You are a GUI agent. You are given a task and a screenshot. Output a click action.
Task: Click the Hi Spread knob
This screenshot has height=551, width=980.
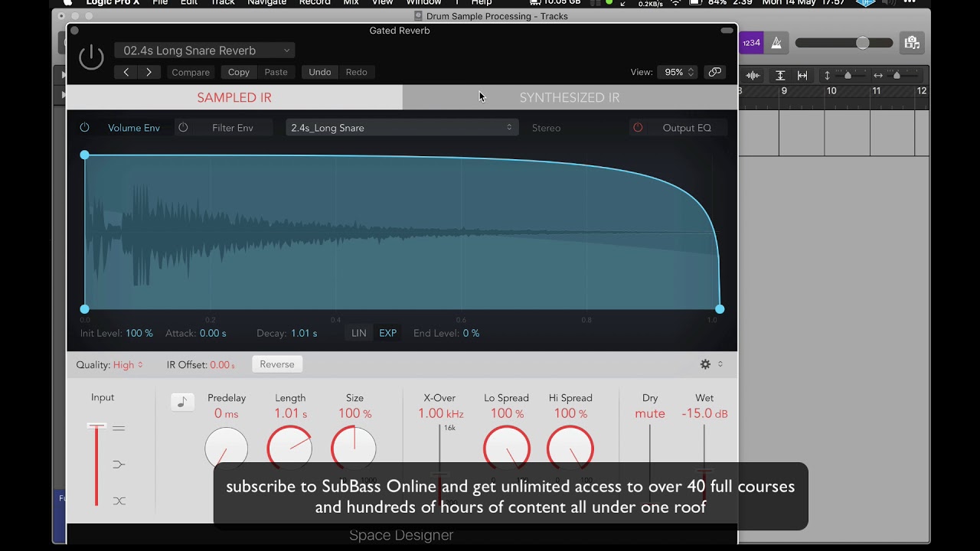pyautogui.click(x=570, y=448)
